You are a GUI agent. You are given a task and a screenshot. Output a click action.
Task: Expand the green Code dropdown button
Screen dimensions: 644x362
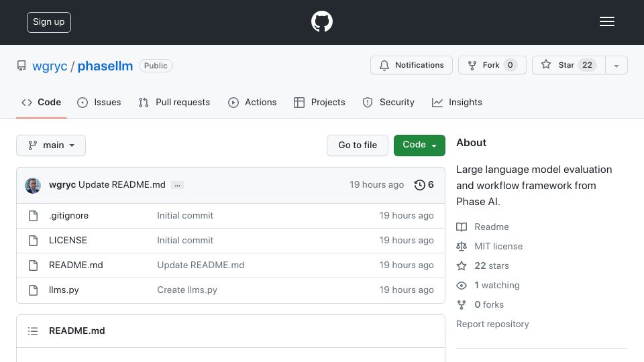[x=419, y=145]
